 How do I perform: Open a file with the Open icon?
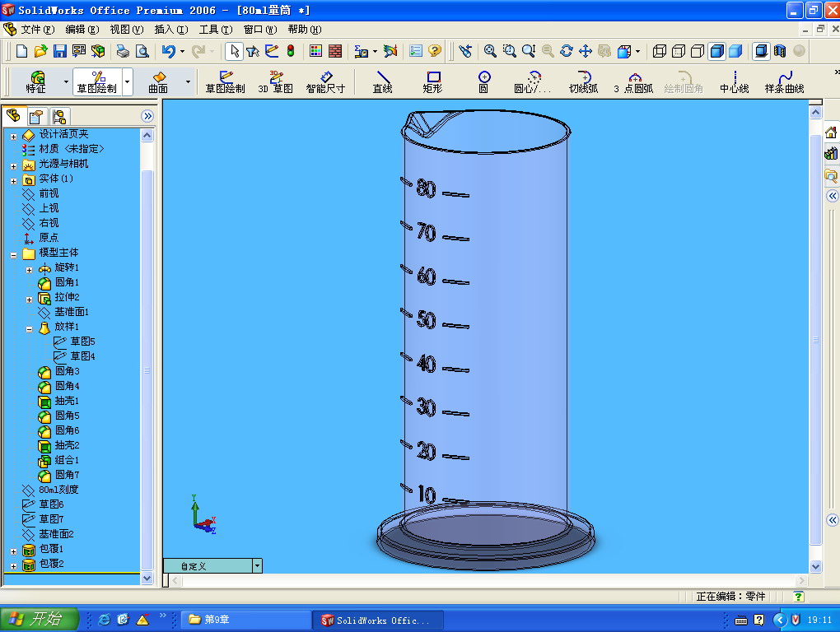[x=40, y=51]
